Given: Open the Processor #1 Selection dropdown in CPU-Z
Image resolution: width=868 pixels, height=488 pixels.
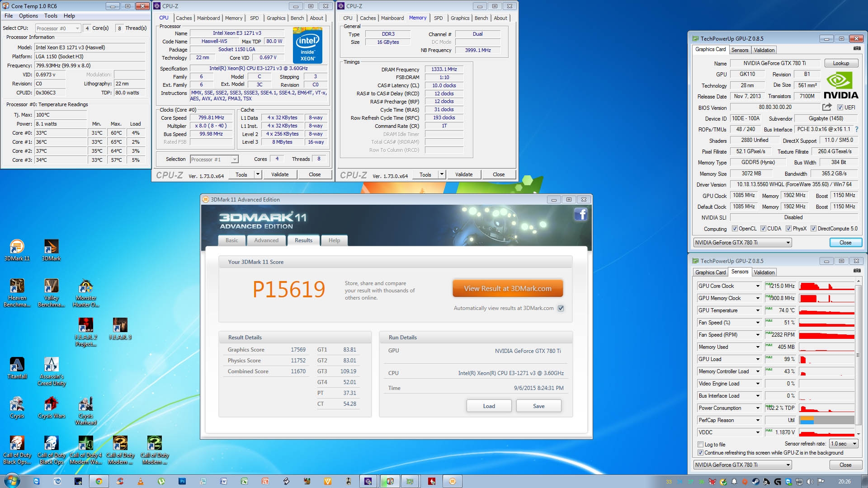Looking at the screenshot, I should (214, 160).
